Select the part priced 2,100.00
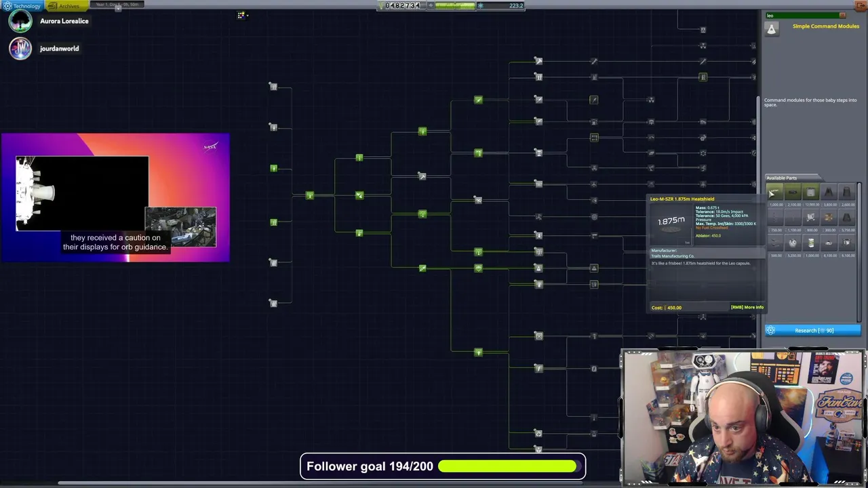Viewport: 868px width, 488px height. [793, 191]
